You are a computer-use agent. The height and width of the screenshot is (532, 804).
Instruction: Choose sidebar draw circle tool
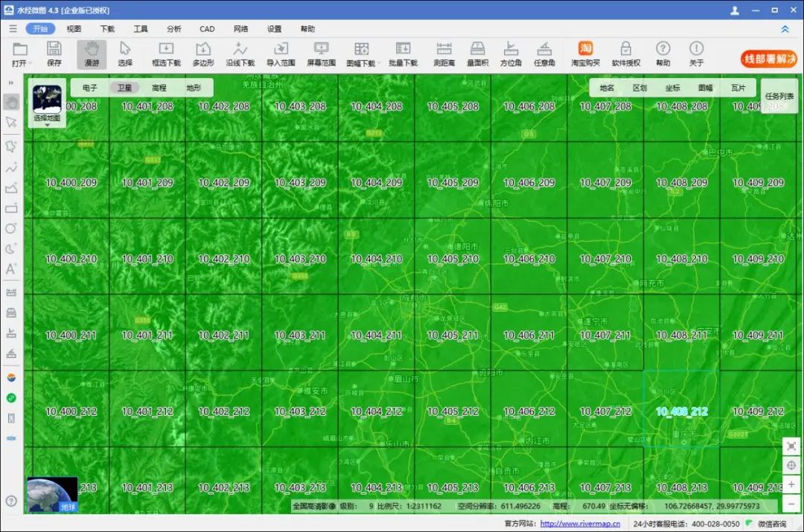[x=11, y=228]
